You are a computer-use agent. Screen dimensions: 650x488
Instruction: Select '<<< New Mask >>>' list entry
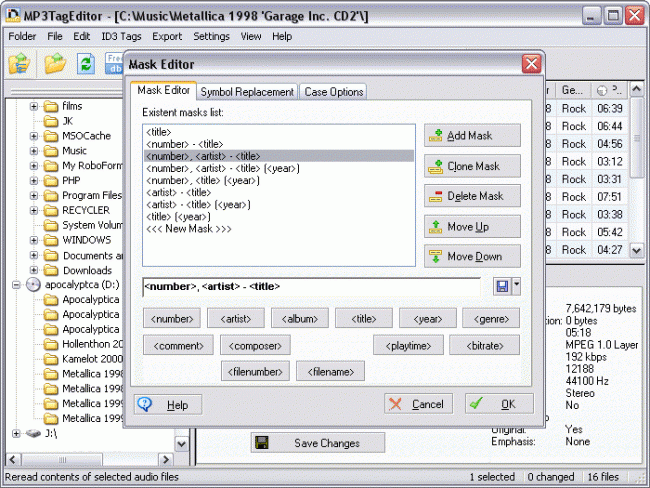point(279,228)
